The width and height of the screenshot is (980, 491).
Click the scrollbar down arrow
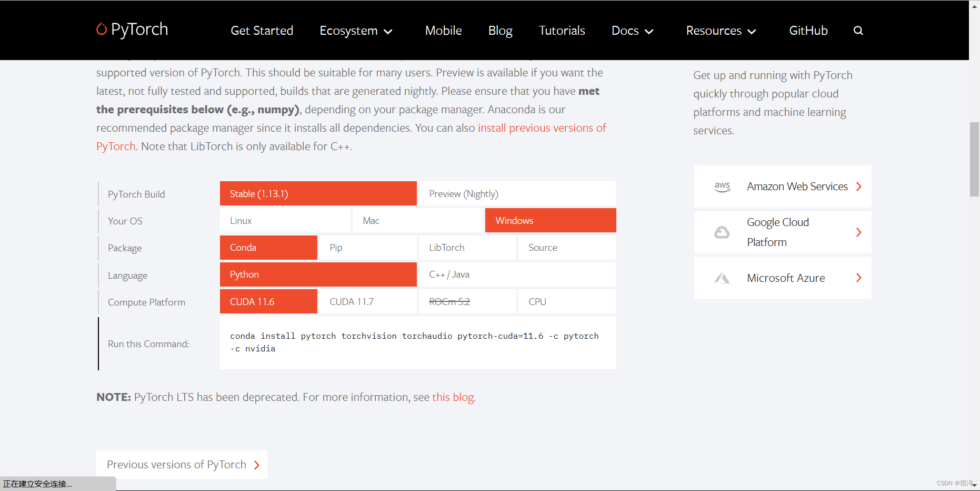[974, 485]
